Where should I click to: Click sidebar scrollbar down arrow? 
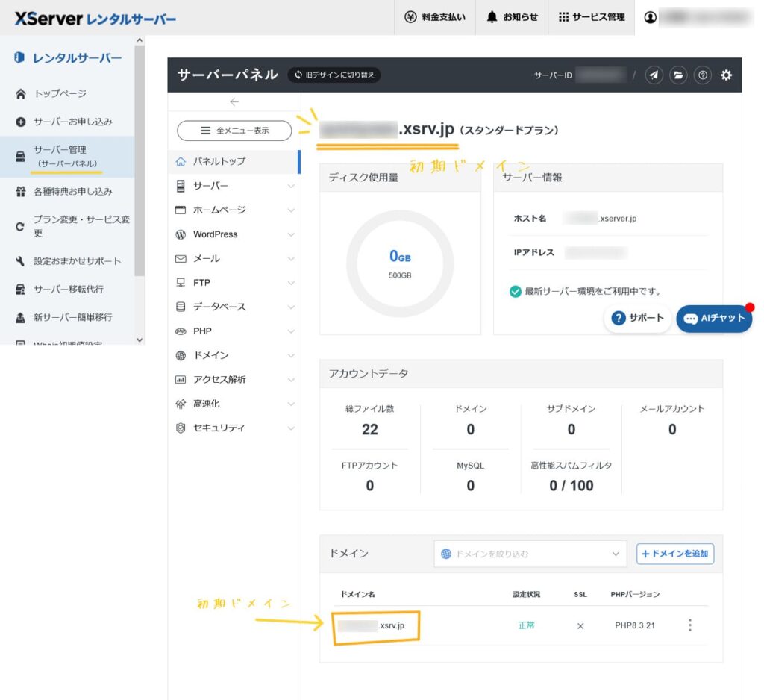pyautogui.click(x=140, y=340)
